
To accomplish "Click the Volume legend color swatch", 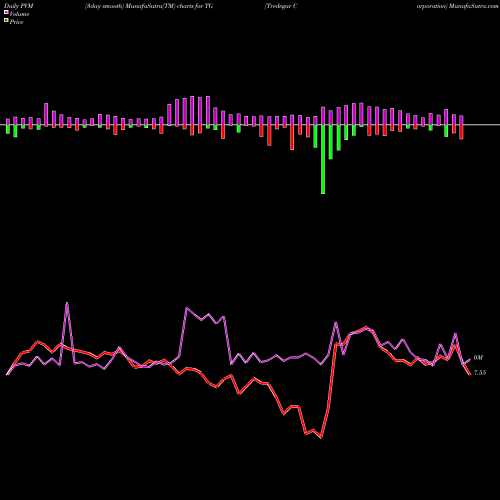I will pyautogui.click(x=6, y=13).
